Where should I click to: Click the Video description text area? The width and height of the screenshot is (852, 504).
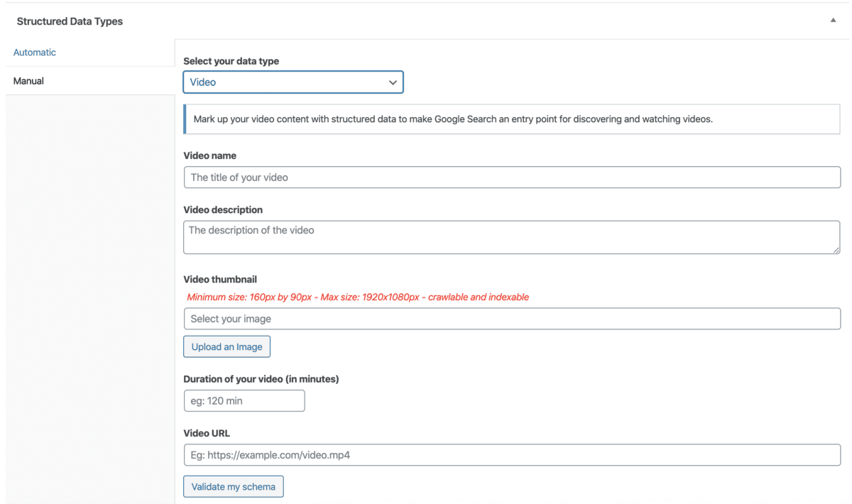(512, 237)
